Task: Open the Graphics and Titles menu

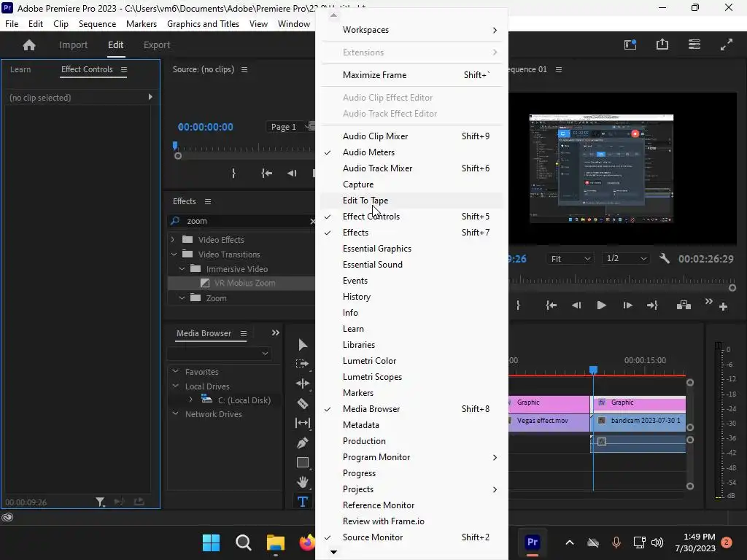Action: pyautogui.click(x=203, y=24)
